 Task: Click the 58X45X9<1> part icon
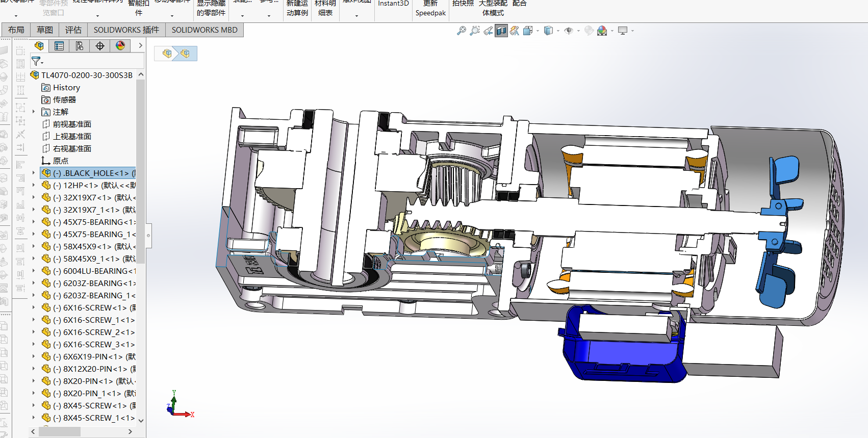(46, 246)
